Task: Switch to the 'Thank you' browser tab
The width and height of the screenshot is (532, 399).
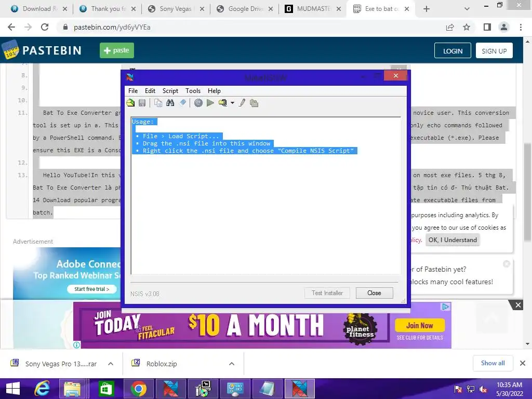Action: click(x=107, y=9)
